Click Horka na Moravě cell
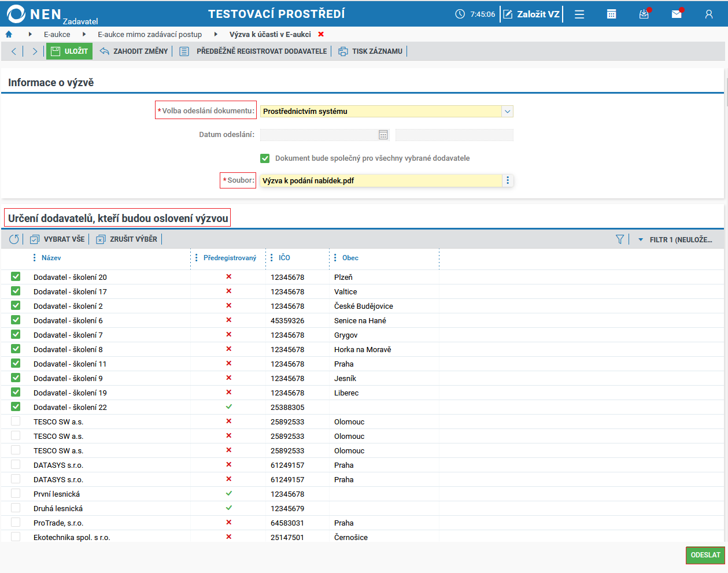The height and width of the screenshot is (573, 728). click(363, 349)
